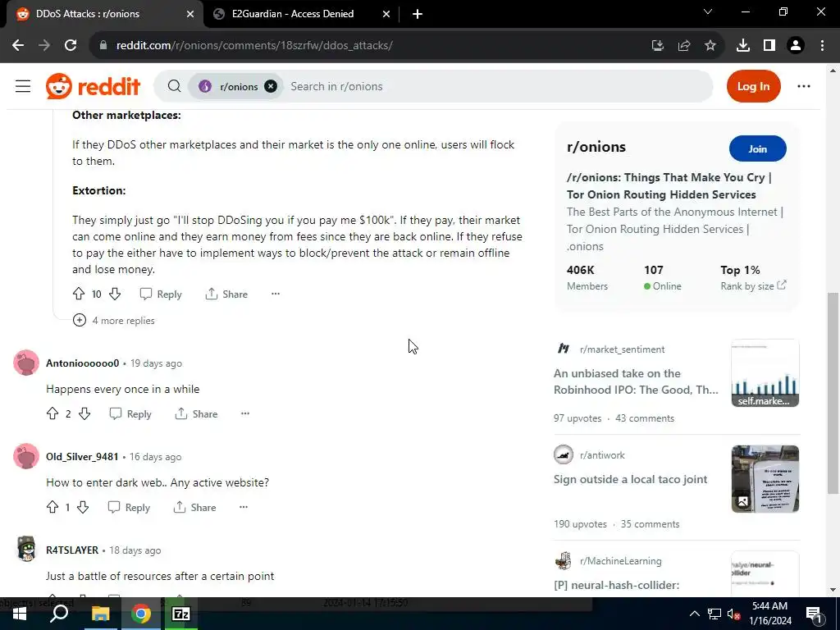Reload the current page

coord(71,46)
